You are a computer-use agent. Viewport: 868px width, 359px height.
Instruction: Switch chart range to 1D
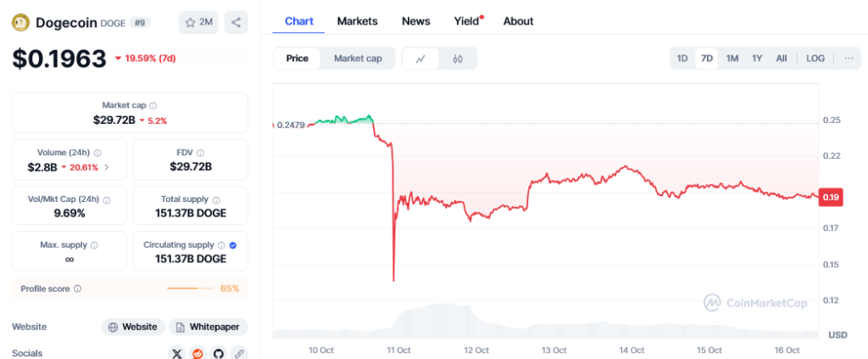click(x=682, y=59)
